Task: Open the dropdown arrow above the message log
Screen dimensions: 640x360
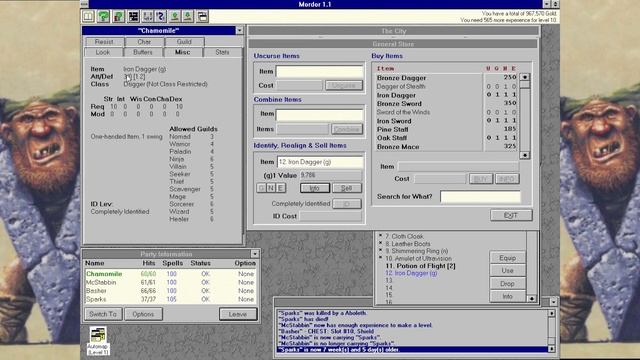Action: pyautogui.click(x=553, y=302)
